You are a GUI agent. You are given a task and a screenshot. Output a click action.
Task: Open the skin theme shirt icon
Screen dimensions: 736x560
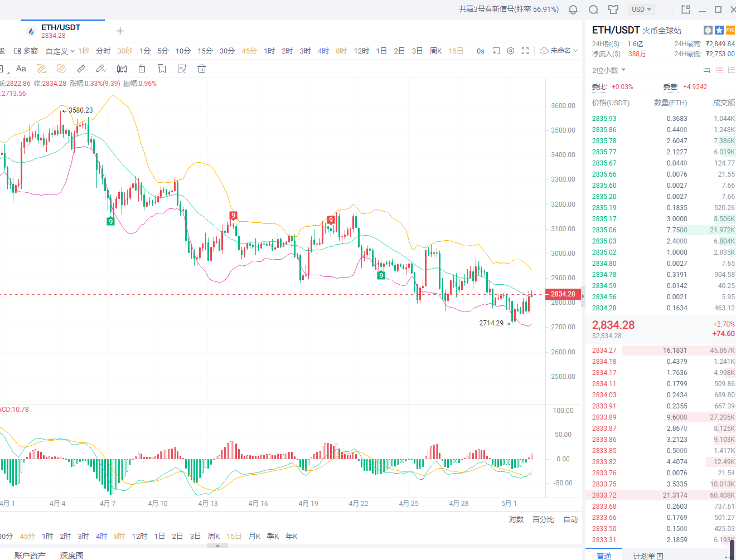point(613,9)
